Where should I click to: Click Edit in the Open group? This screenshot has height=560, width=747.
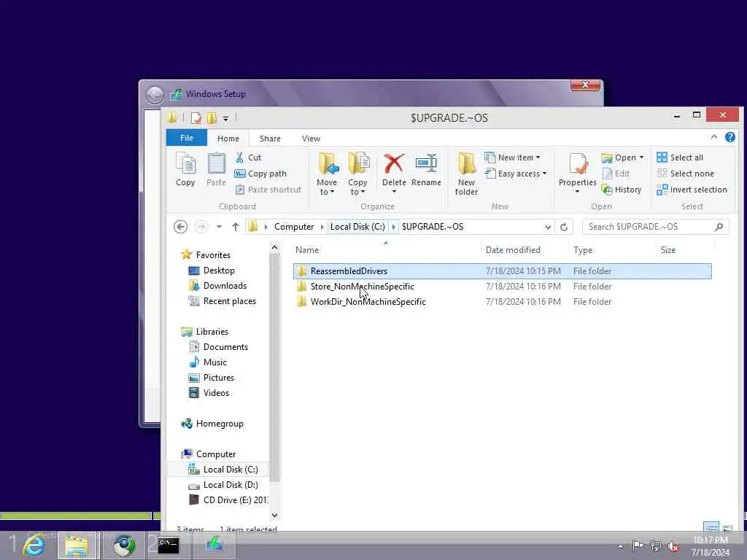pyautogui.click(x=616, y=174)
